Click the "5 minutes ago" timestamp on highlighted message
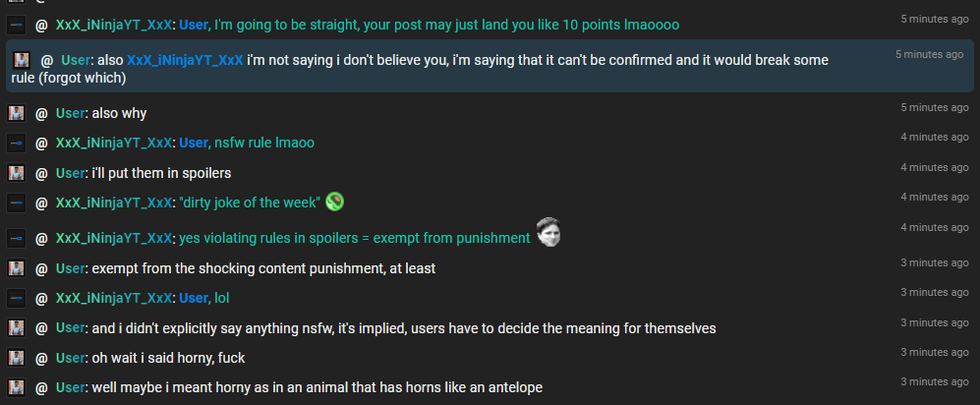 tap(929, 54)
